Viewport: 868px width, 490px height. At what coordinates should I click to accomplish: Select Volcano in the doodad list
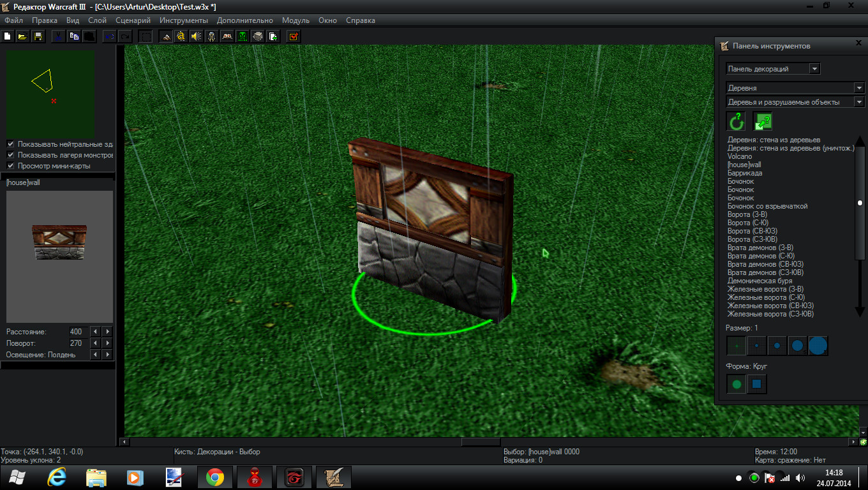click(x=740, y=156)
